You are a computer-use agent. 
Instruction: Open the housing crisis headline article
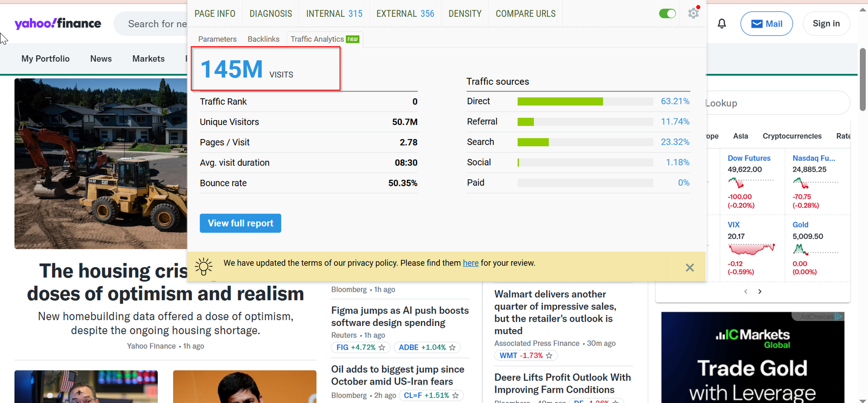(x=165, y=282)
